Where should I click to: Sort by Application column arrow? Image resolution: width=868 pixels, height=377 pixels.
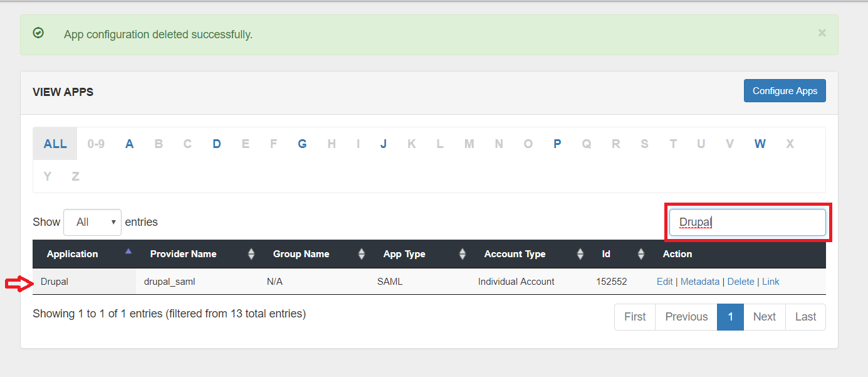[128, 252]
